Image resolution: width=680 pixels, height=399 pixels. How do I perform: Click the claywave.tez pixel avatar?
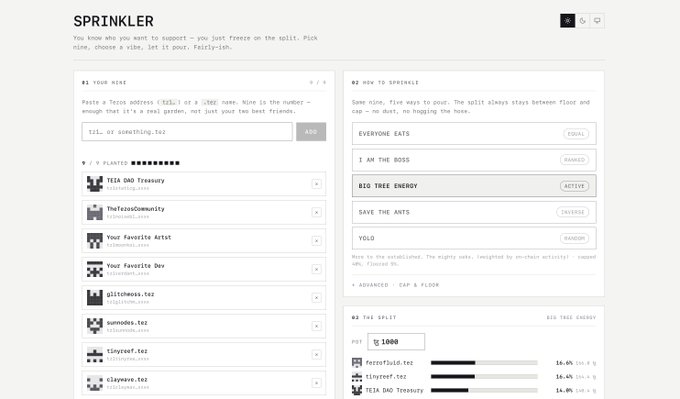coord(95,383)
